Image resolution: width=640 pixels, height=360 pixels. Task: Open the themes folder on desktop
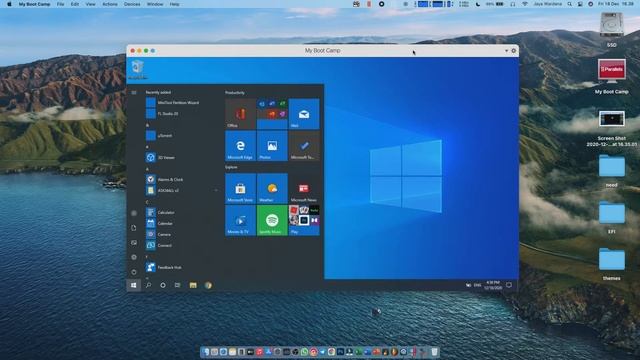pos(611,263)
